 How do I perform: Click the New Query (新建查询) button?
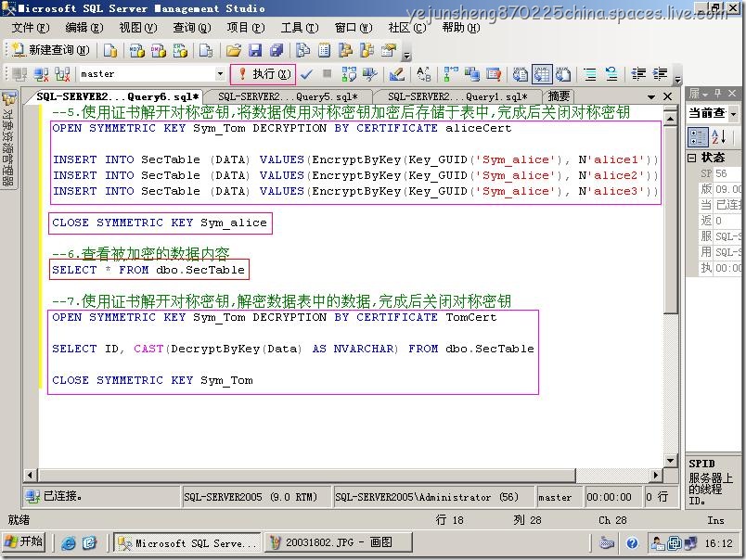click(x=51, y=50)
